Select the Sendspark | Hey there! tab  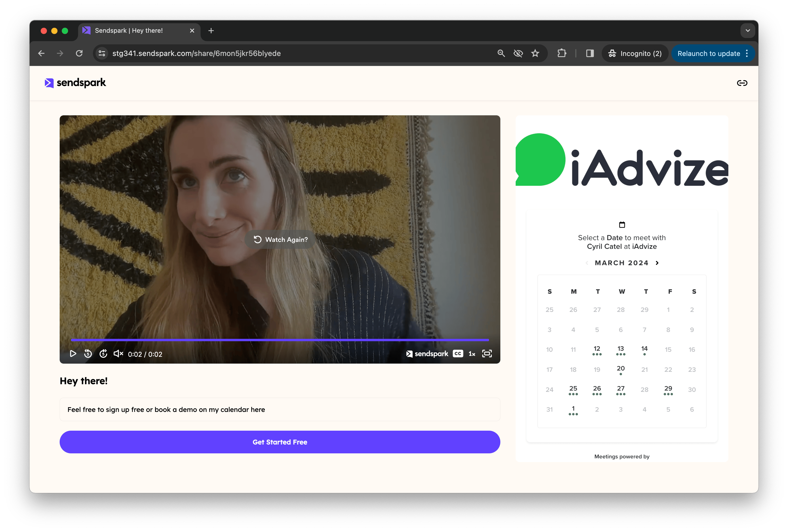(139, 31)
